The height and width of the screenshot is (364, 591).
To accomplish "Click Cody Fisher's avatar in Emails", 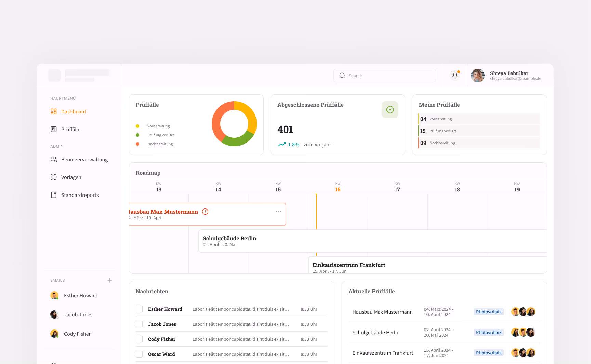I will 54,334.
